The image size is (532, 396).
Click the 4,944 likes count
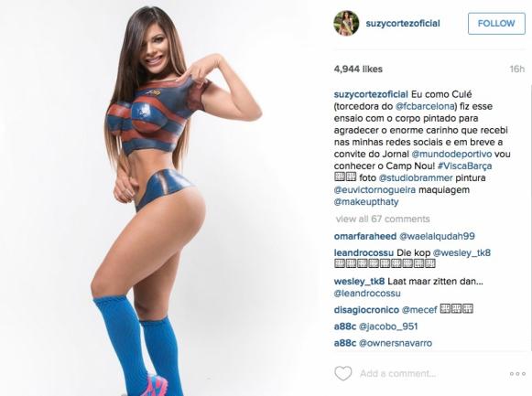coord(358,70)
